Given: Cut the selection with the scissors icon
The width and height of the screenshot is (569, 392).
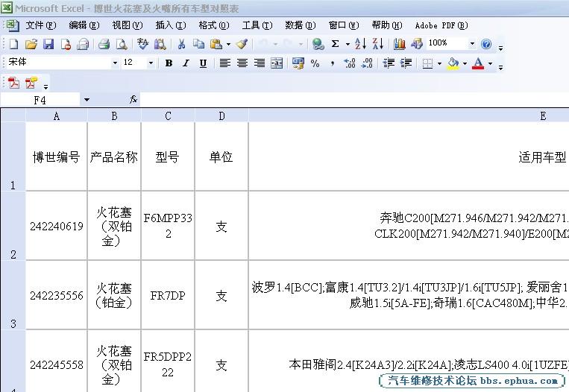Looking at the screenshot, I should point(181,44).
